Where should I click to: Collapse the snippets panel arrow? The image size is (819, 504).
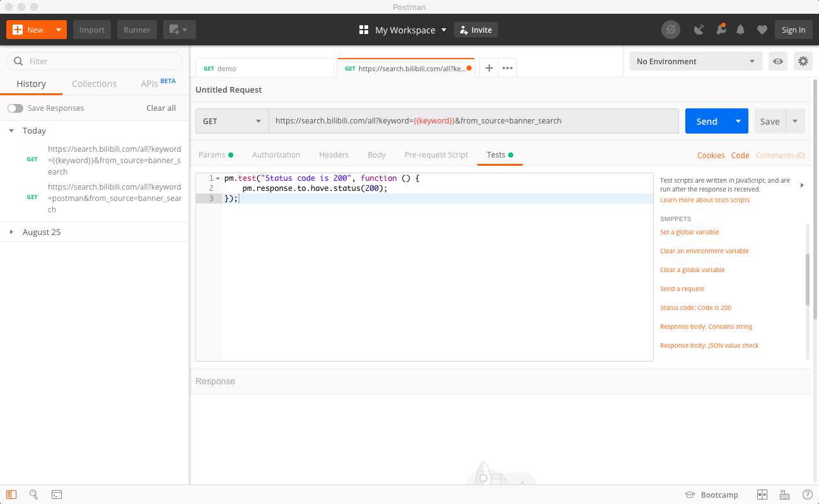(x=802, y=185)
